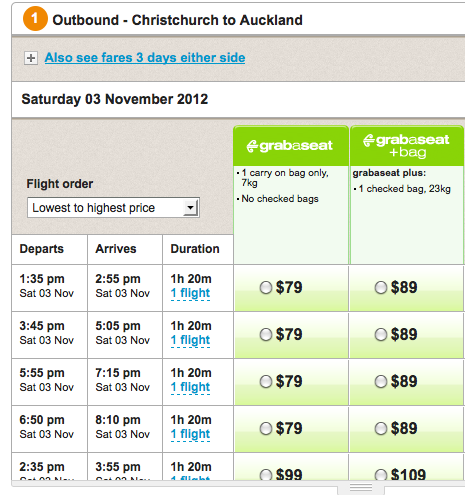The height and width of the screenshot is (495, 465).
Task: Select $79 fare for 1:35 pm flight
Action: click(x=266, y=288)
